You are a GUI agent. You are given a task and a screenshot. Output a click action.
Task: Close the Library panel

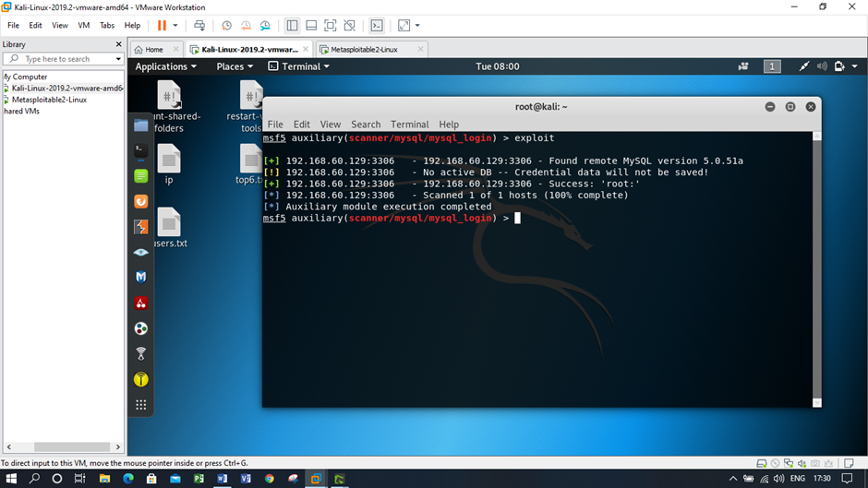coord(118,44)
